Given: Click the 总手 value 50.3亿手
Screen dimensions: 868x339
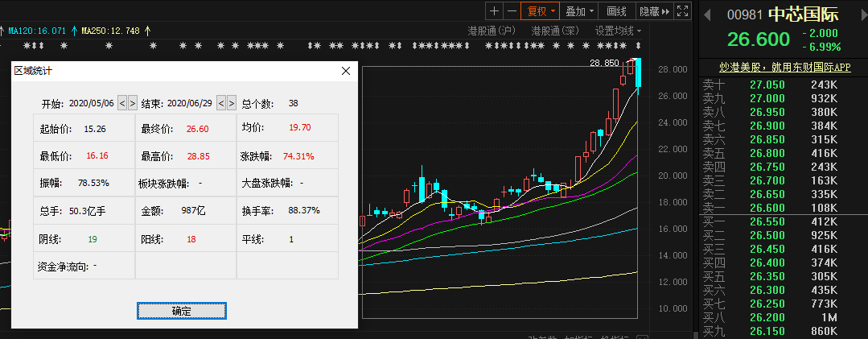Looking at the screenshot, I should [x=88, y=211].
